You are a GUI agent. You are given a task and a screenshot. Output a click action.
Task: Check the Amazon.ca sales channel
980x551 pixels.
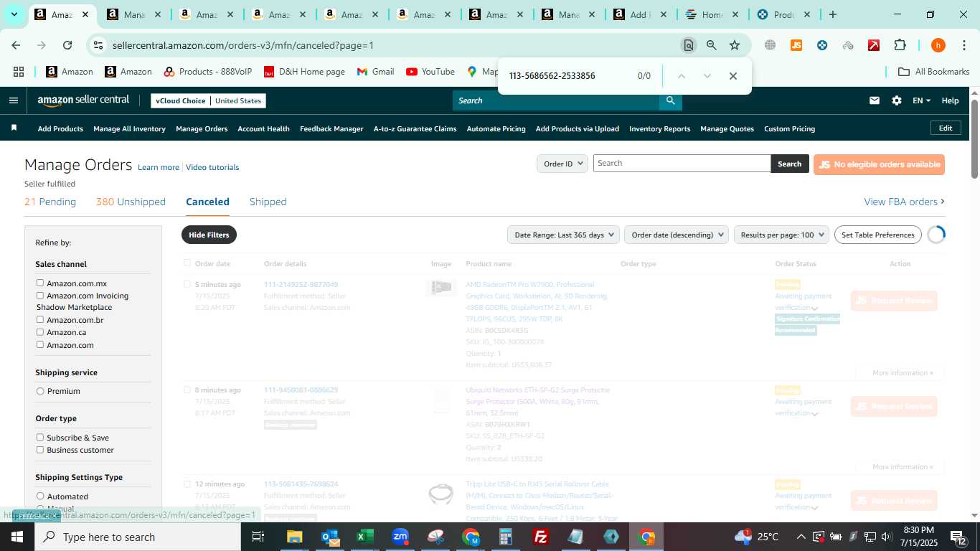pos(40,331)
